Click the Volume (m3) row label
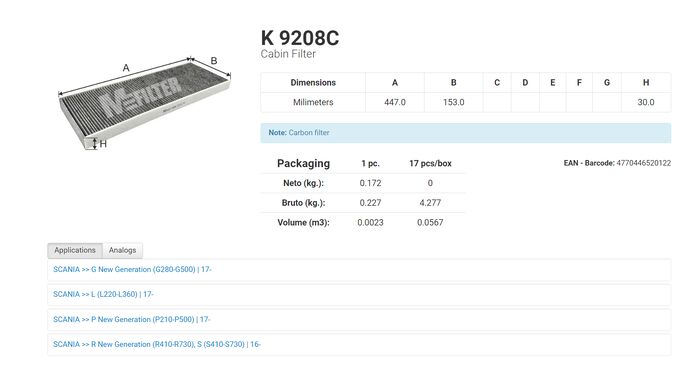The height and width of the screenshot is (380, 700). click(x=304, y=222)
